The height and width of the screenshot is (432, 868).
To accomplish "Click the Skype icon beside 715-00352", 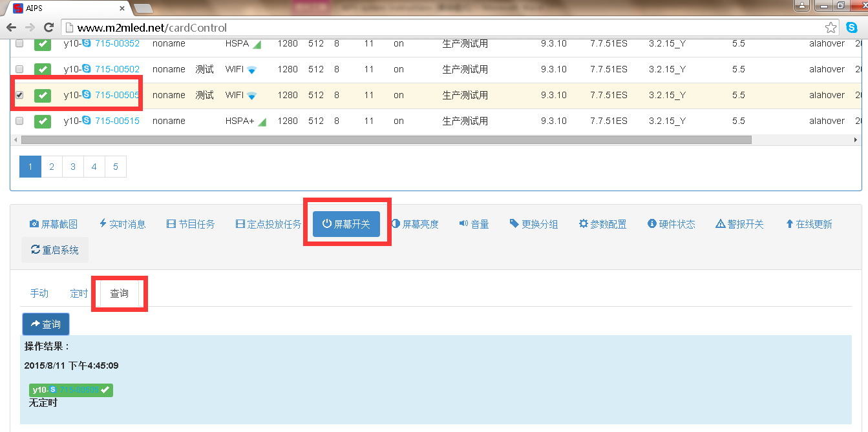I will pos(87,43).
